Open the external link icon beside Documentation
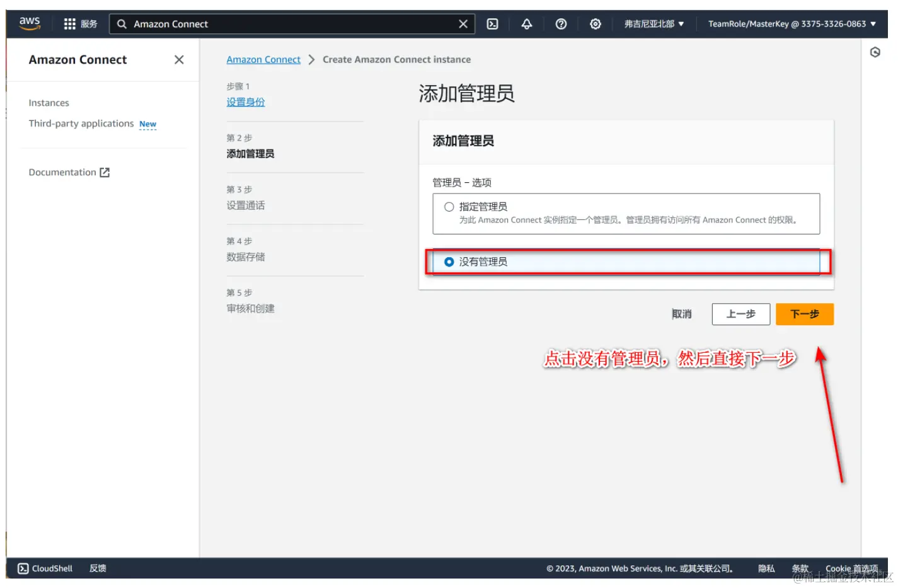The image size is (898, 588). [x=105, y=172]
